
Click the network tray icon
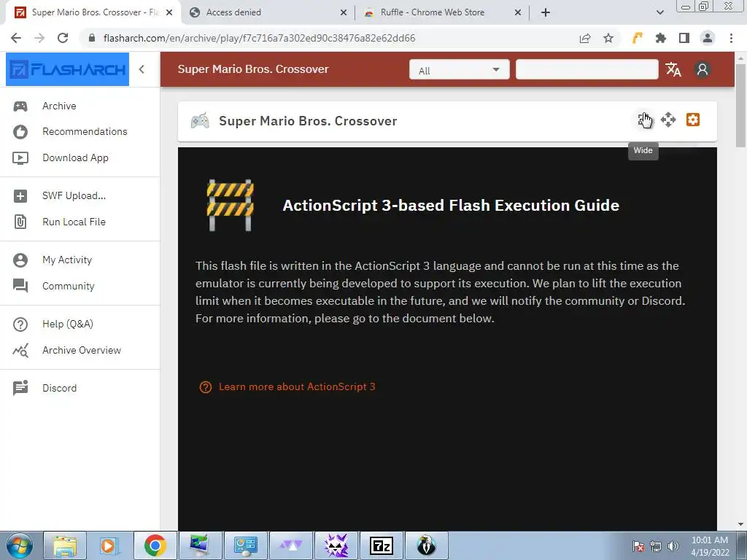point(656,546)
